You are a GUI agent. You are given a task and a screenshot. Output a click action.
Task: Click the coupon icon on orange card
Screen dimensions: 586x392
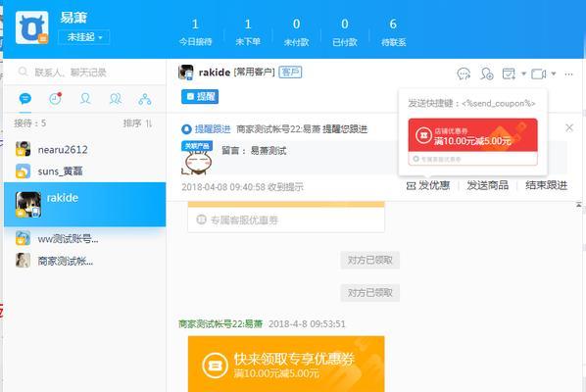pyautogui.click(x=215, y=366)
